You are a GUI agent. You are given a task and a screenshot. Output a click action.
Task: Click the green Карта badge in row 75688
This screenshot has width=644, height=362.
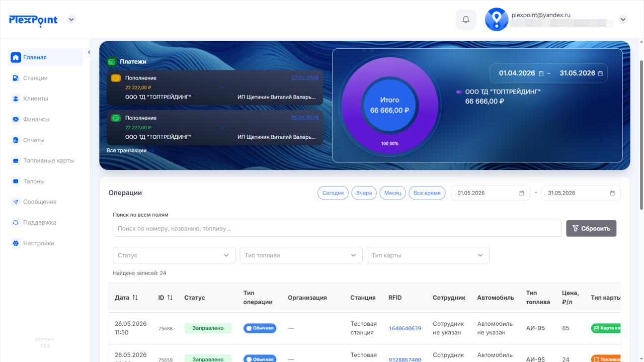[606, 328]
